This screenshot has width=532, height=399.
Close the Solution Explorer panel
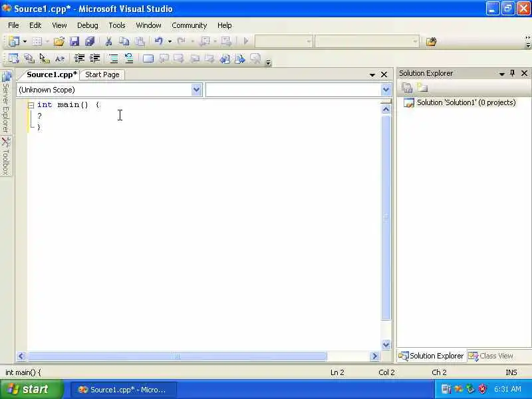[x=524, y=73]
